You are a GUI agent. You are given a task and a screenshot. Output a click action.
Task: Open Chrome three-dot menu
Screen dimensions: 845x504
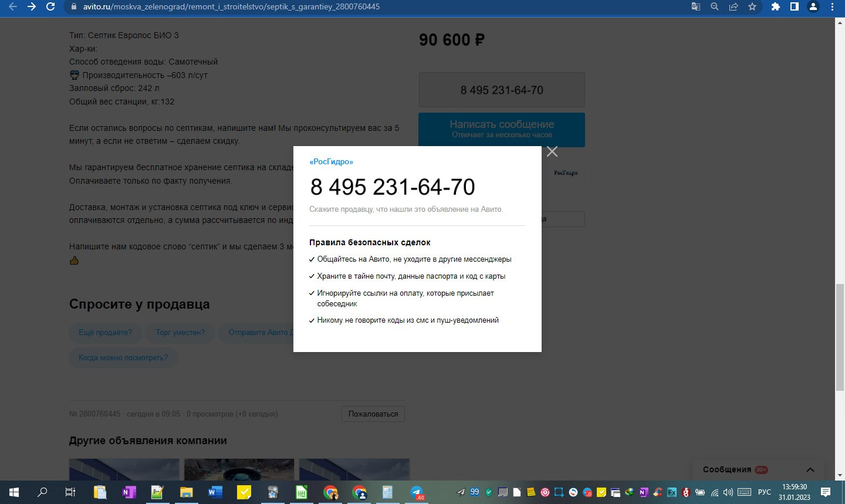[832, 7]
